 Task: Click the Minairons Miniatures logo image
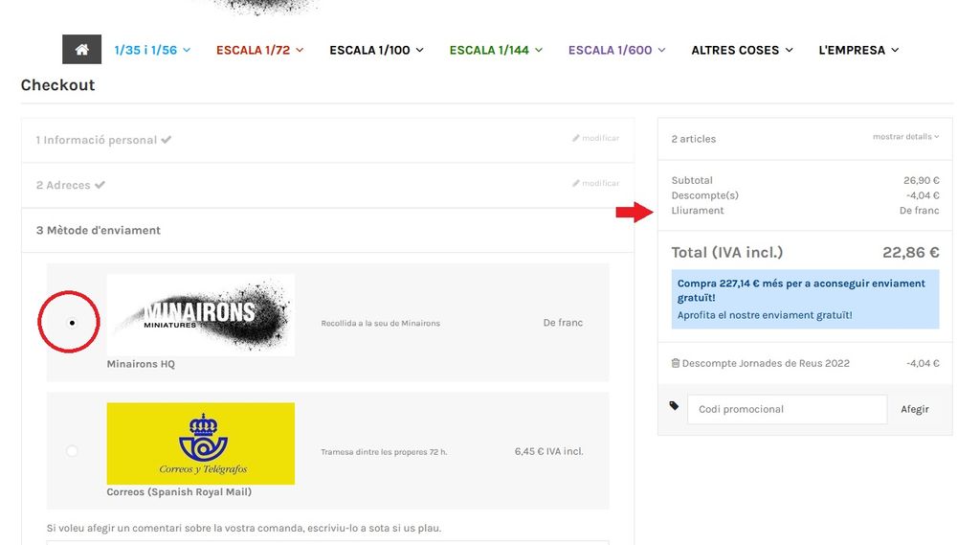[x=201, y=315]
